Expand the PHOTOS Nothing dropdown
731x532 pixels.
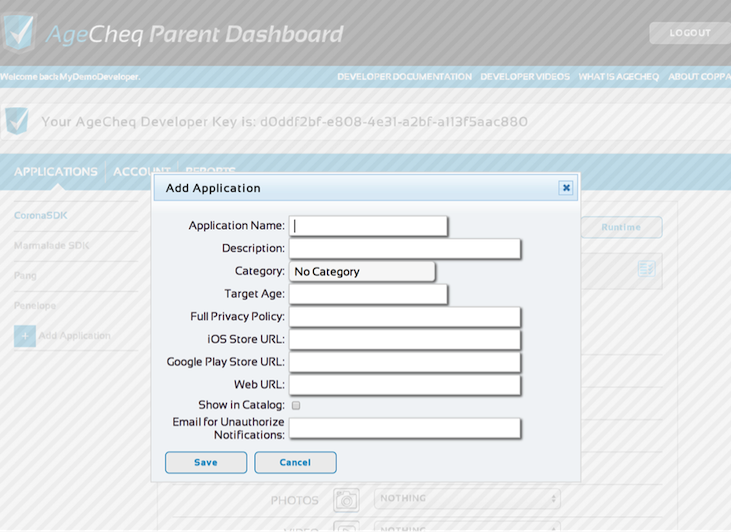tap(467, 498)
